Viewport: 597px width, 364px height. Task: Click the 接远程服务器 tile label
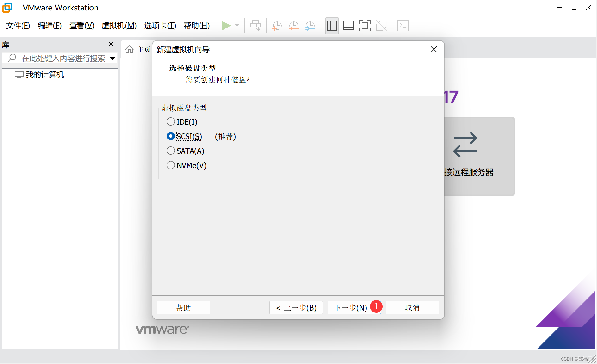[x=469, y=172]
